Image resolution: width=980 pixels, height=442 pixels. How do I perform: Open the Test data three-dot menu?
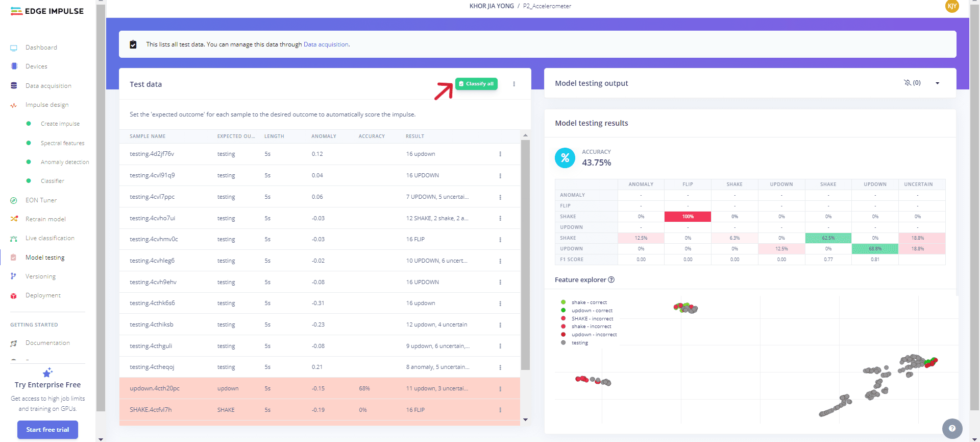(x=514, y=84)
